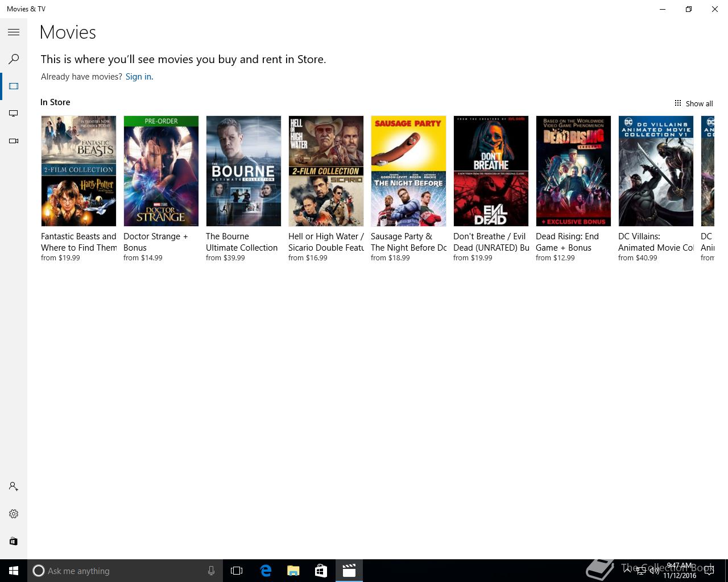Click 'The Bourne Ultimate Collection' title text
Viewport: 728px width, 582px height.
coord(242,242)
